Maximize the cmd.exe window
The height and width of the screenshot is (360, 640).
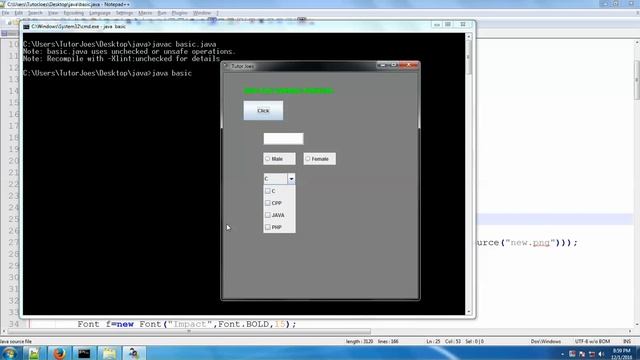coord(448,25)
